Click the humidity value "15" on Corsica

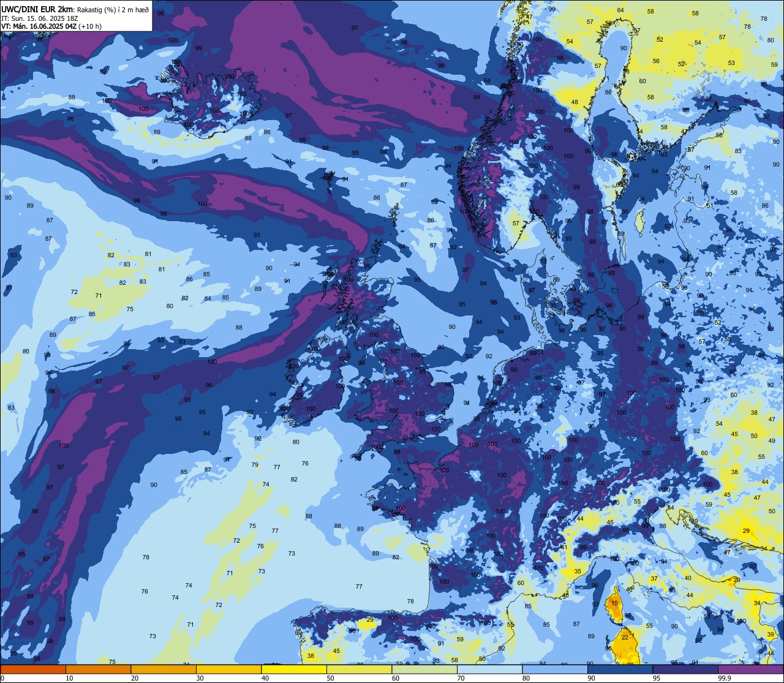click(x=614, y=603)
